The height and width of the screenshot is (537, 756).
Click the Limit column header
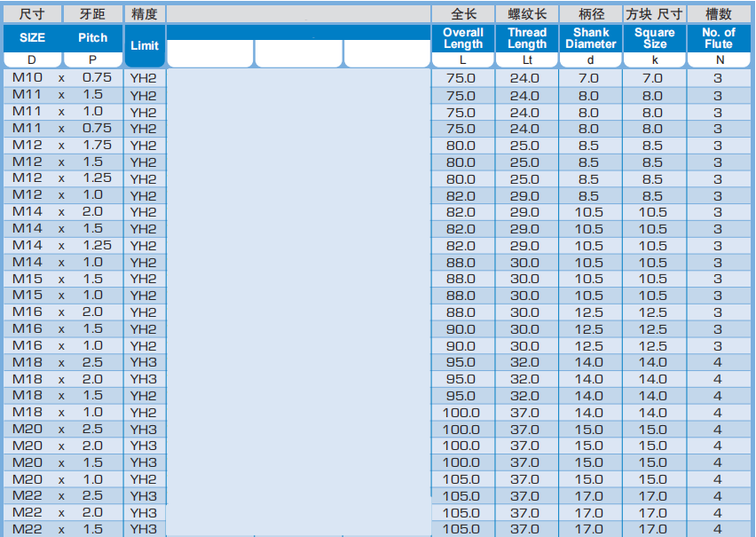coord(144,44)
